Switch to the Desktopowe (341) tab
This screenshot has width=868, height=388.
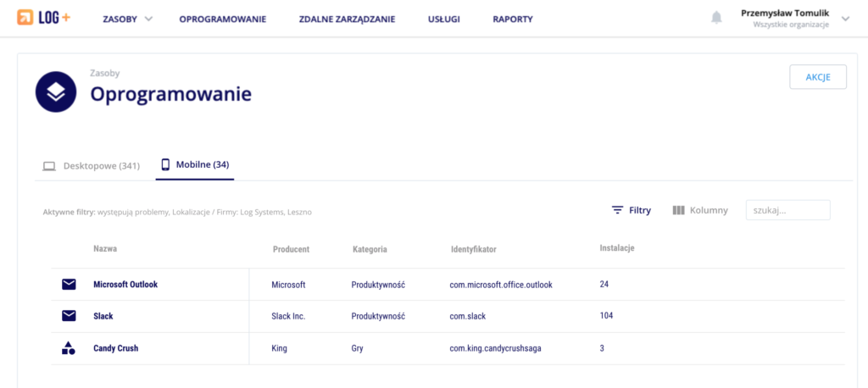click(92, 165)
